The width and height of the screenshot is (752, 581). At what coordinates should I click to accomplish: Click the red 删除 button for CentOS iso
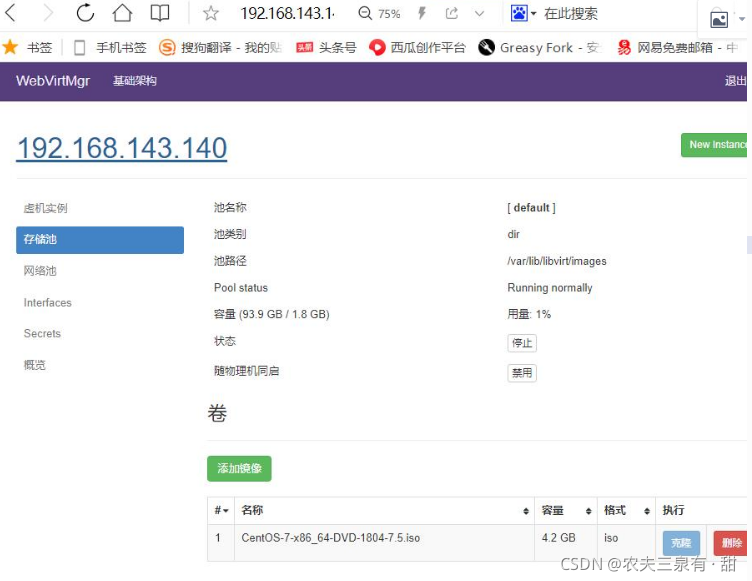tap(730, 543)
